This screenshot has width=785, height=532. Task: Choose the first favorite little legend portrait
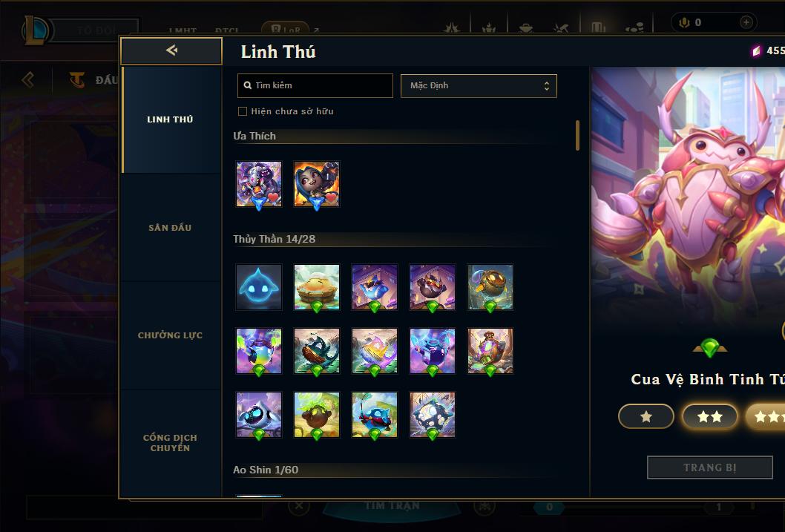[259, 184]
